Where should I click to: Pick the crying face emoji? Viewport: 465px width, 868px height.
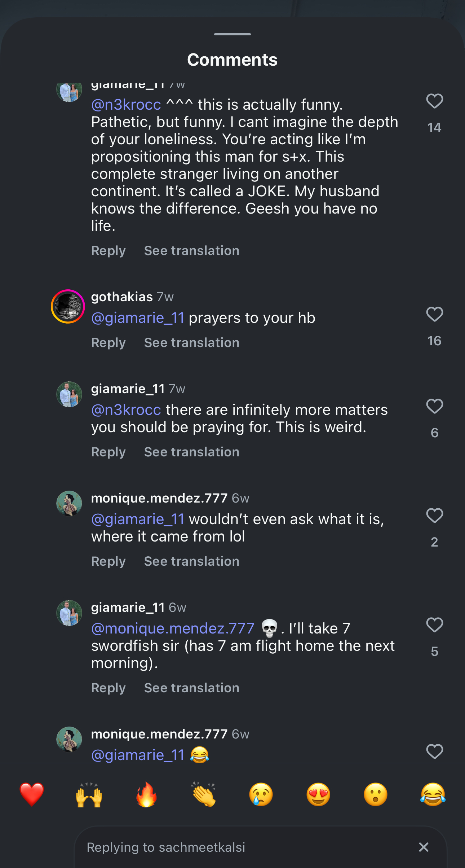(x=261, y=794)
